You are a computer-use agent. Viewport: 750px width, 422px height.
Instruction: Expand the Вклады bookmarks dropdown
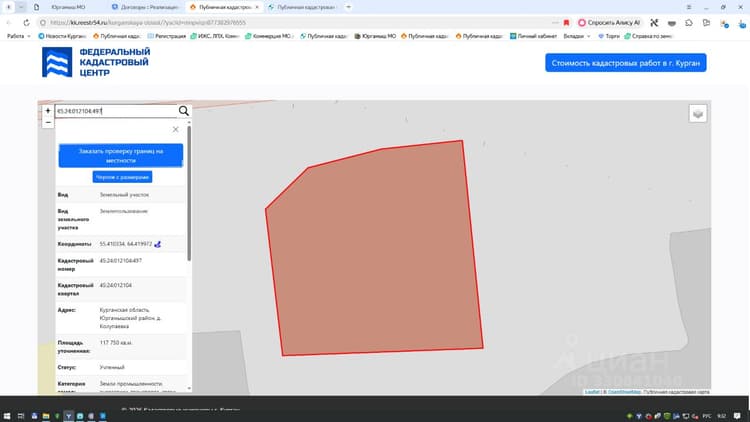pos(577,36)
